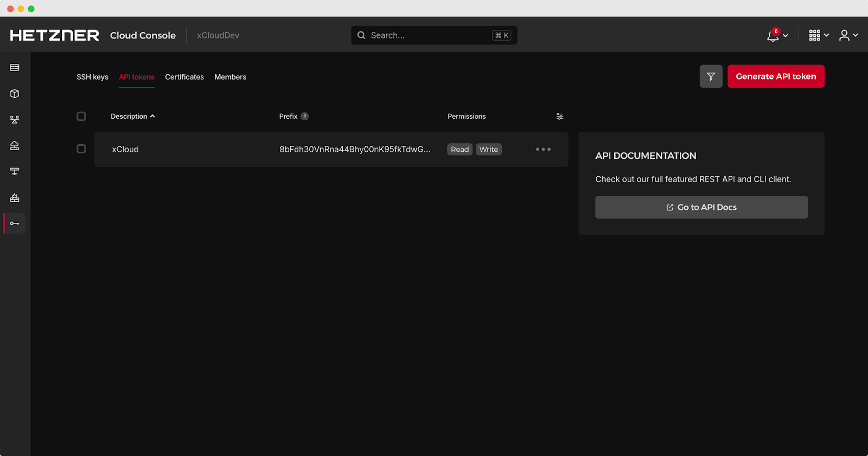This screenshot has width=868, height=456.
Task: Click the Hetzner logo
Action: click(x=54, y=35)
